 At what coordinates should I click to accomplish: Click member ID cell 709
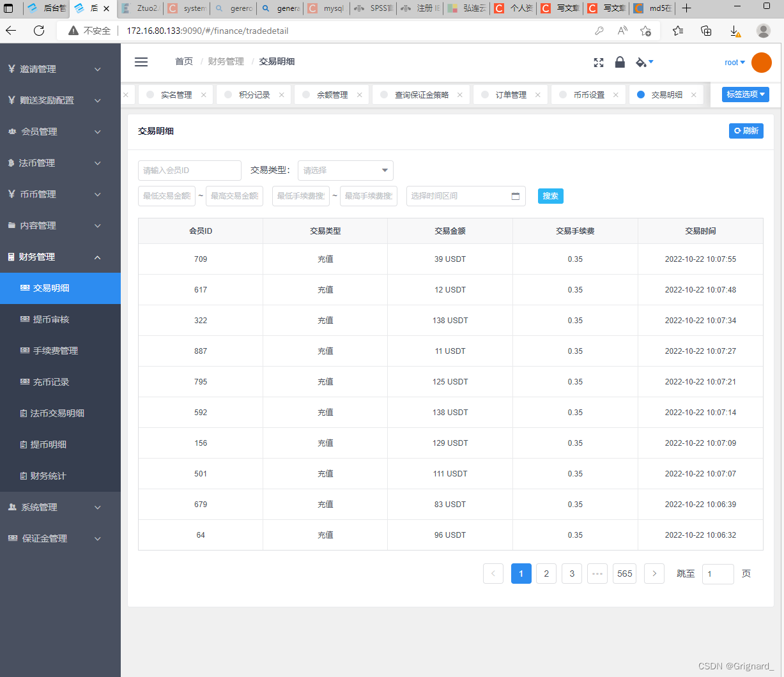[201, 259]
